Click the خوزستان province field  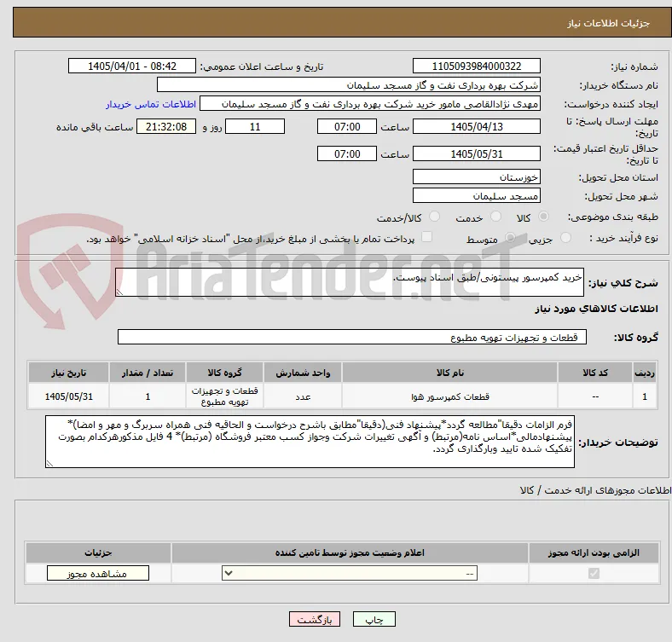pyautogui.click(x=477, y=176)
